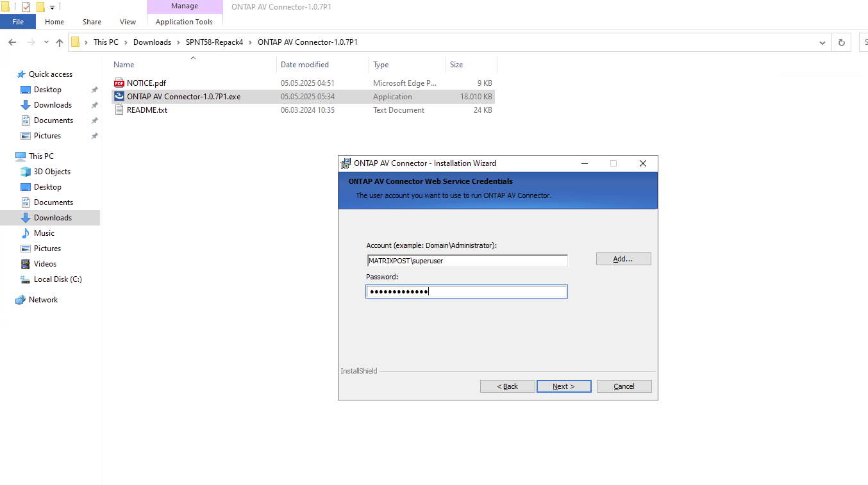Minimize the Installation Wizard window

584,163
